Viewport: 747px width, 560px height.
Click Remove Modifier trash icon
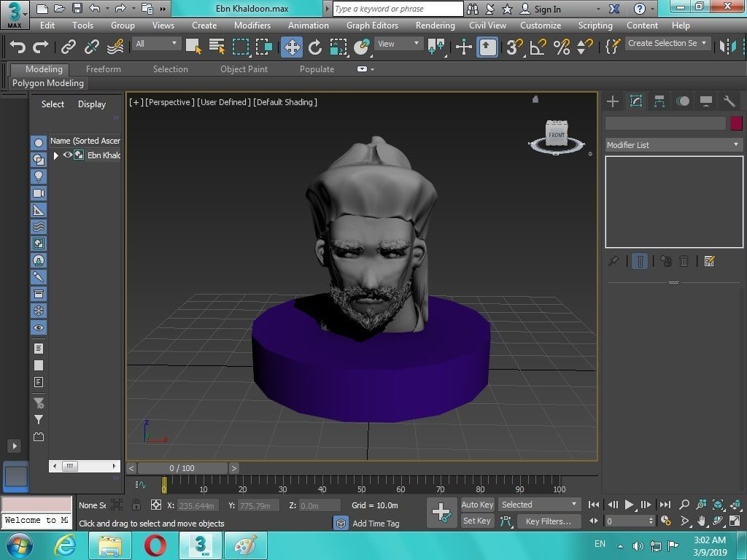pyautogui.click(x=684, y=261)
